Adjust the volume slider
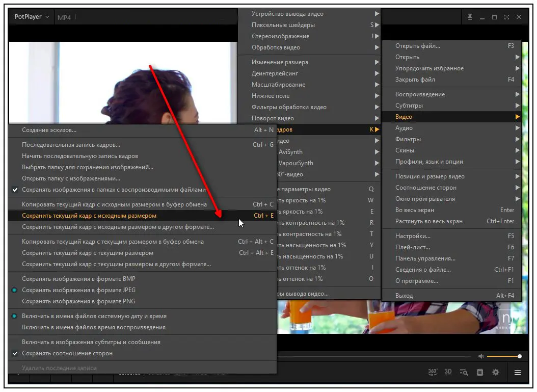The height and width of the screenshot is (392, 537). 503,356
